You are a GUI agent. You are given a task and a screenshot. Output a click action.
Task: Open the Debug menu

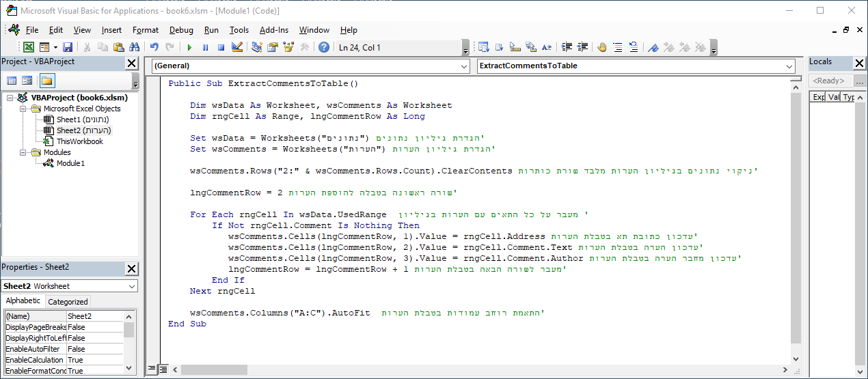181,30
